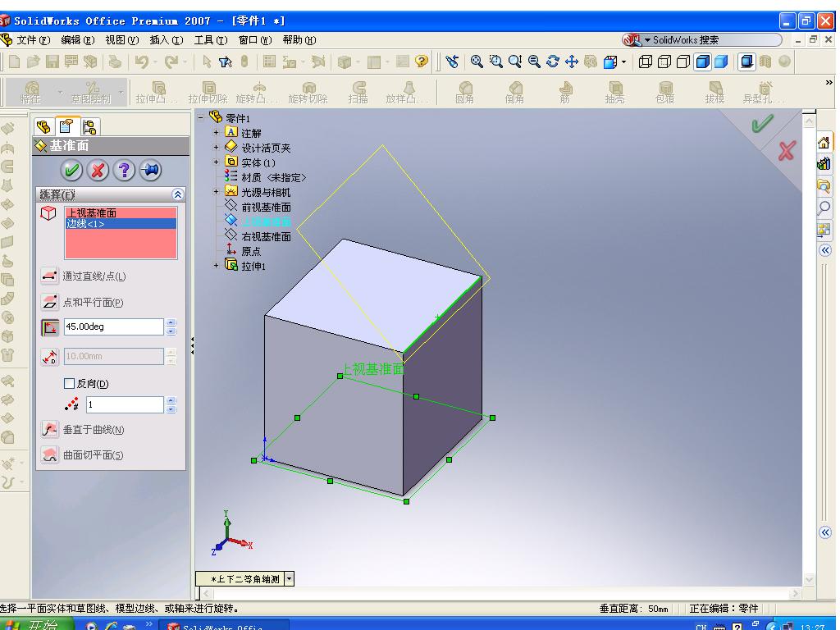840x630 pixels.
Task: Click the 圆角 fillet feature icon
Action: [464, 91]
